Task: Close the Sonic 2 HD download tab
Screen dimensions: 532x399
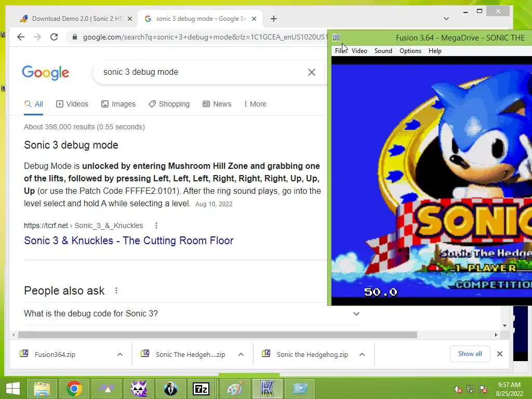Action: (129, 19)
